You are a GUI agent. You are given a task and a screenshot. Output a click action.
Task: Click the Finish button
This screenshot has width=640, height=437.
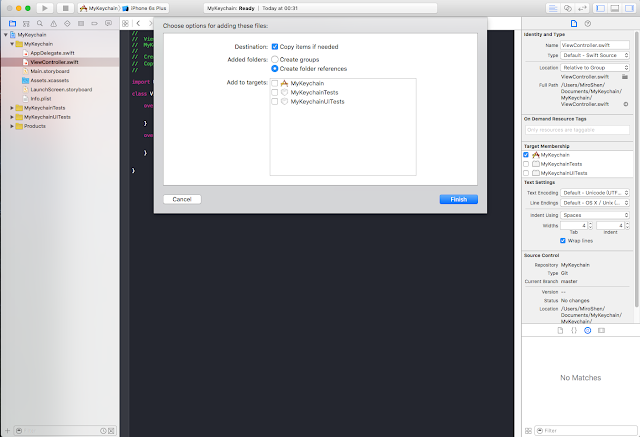[x=458, y=199]
